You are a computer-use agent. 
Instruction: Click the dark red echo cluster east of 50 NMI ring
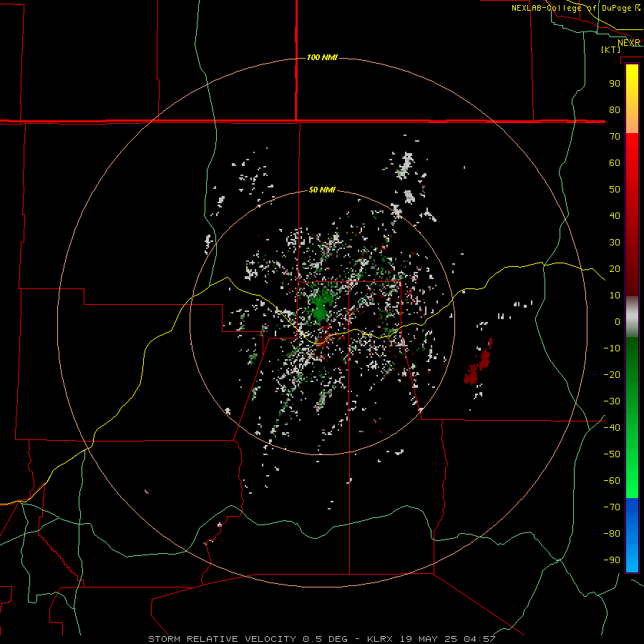click(x=478, y=363)
